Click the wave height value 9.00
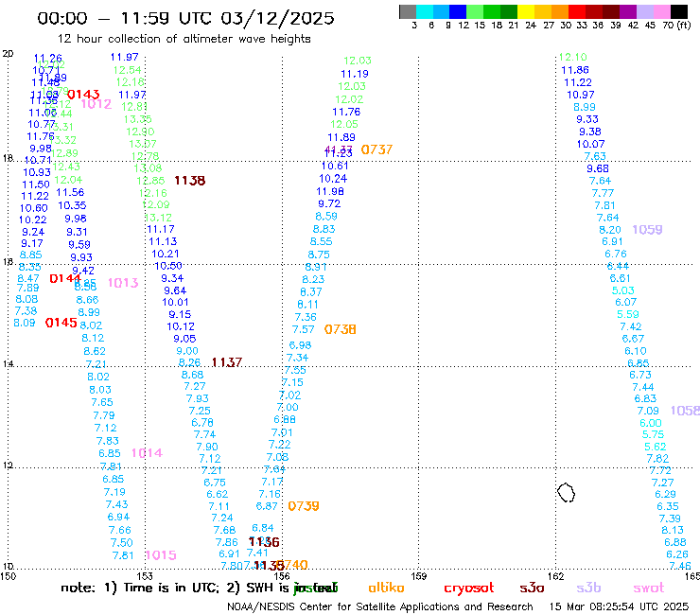The height and width of the screenshot is (615, 700). point(187,351)
